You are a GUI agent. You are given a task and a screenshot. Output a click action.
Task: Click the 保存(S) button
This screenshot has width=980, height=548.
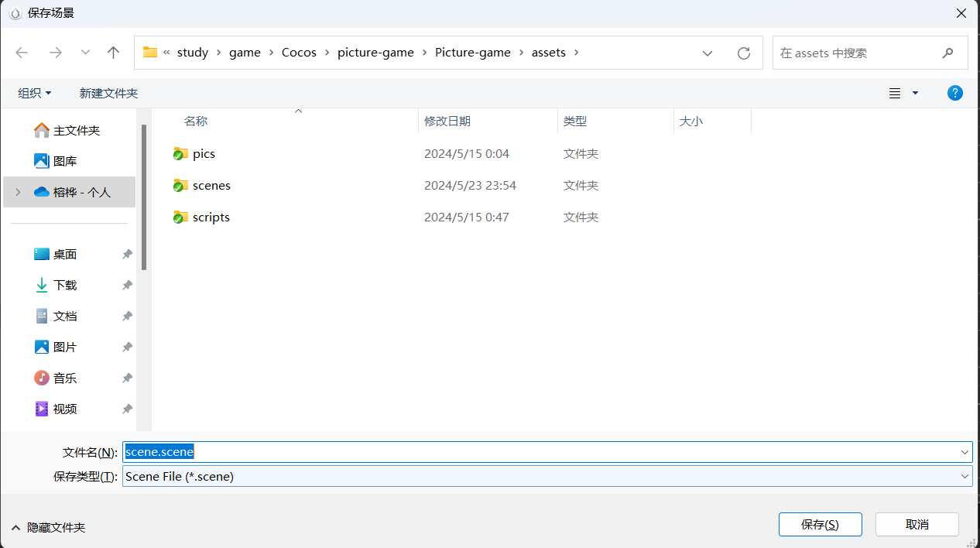(x=820, y=524)
